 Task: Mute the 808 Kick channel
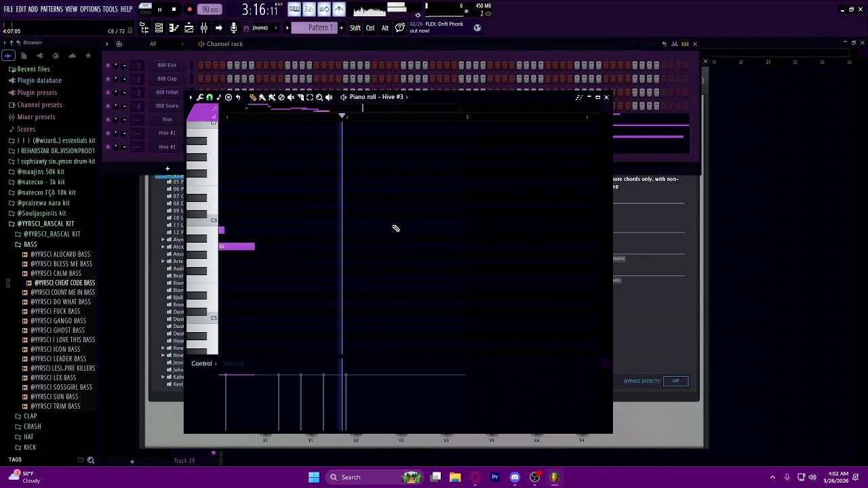(108, 65)
